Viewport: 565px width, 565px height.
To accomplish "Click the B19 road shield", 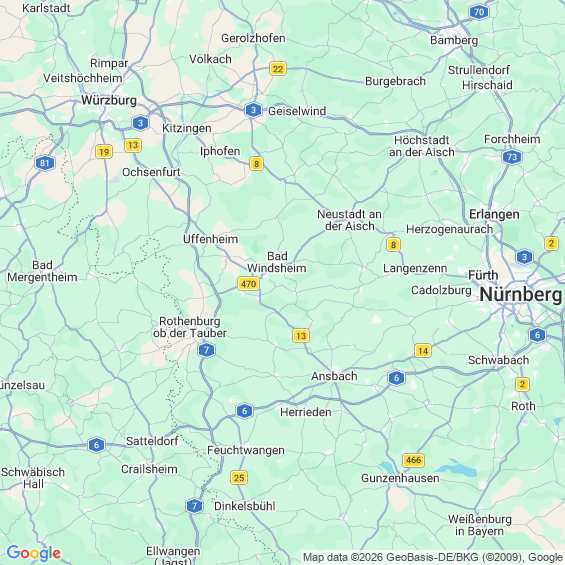I will (x=104, y=152).
